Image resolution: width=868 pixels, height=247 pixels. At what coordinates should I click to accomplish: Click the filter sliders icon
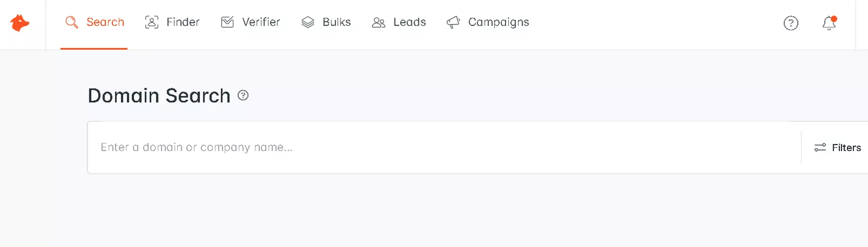click(820, 147)
